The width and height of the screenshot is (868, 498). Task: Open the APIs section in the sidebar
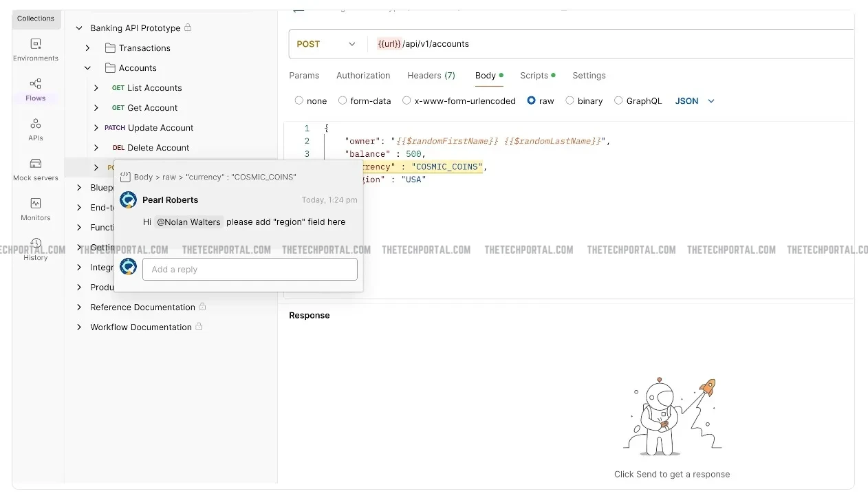[36, 129]
